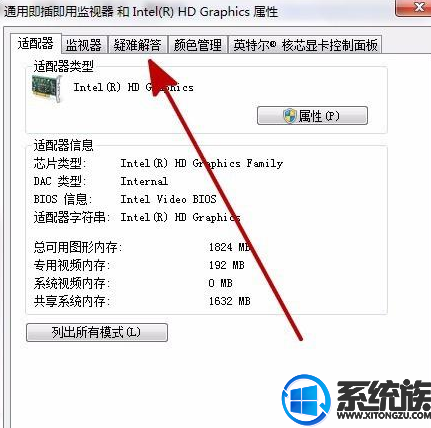
Task: Select the 适配器 tab
Action: click(36, 44)
